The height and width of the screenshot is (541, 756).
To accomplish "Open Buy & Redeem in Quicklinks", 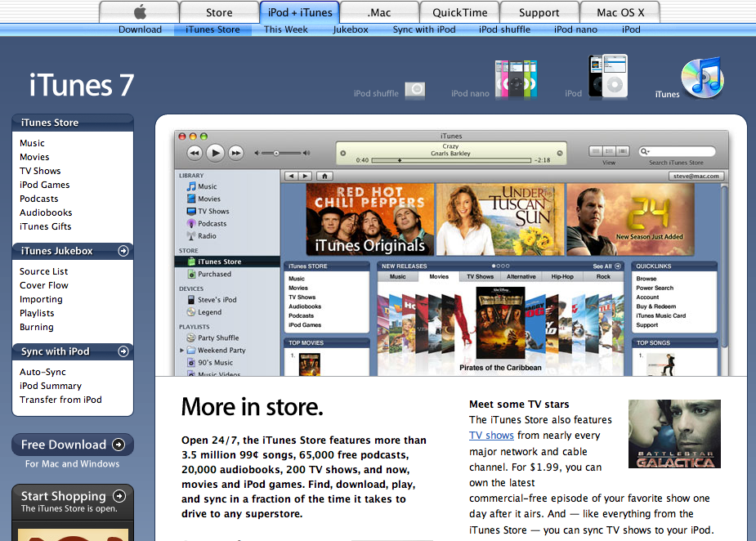I will point(655,306).
